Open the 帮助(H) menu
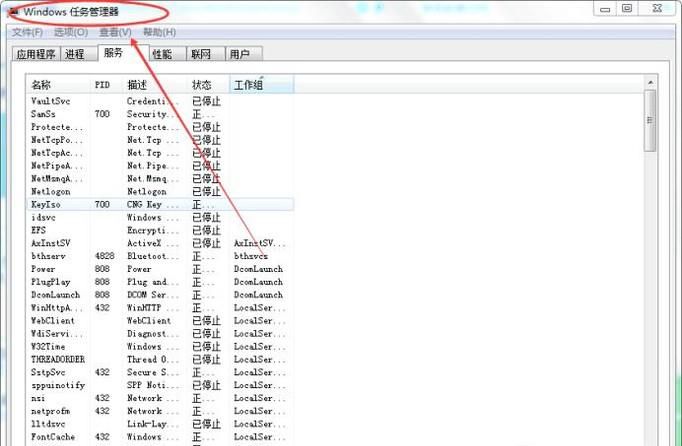This screenshot has height=446, width=682. (159, 32)
